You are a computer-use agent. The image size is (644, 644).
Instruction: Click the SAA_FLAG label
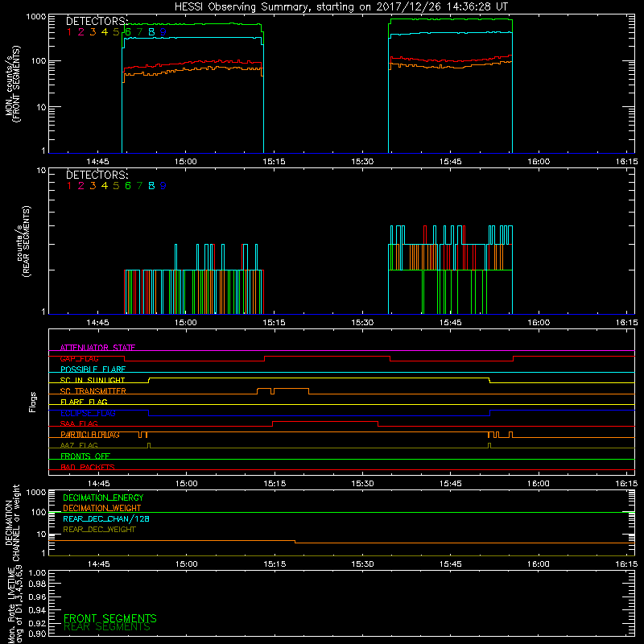point(79,423)
